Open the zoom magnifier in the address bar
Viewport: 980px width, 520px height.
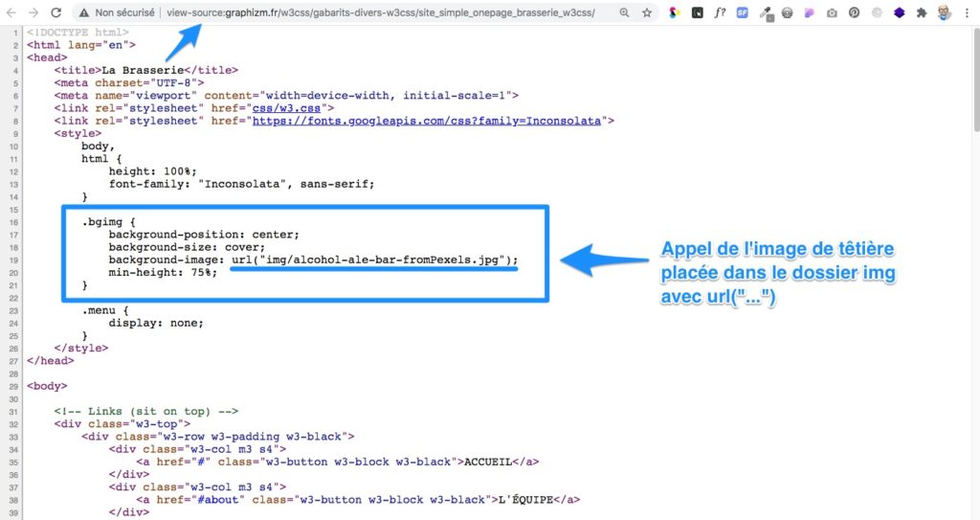[x=624, y=12]
